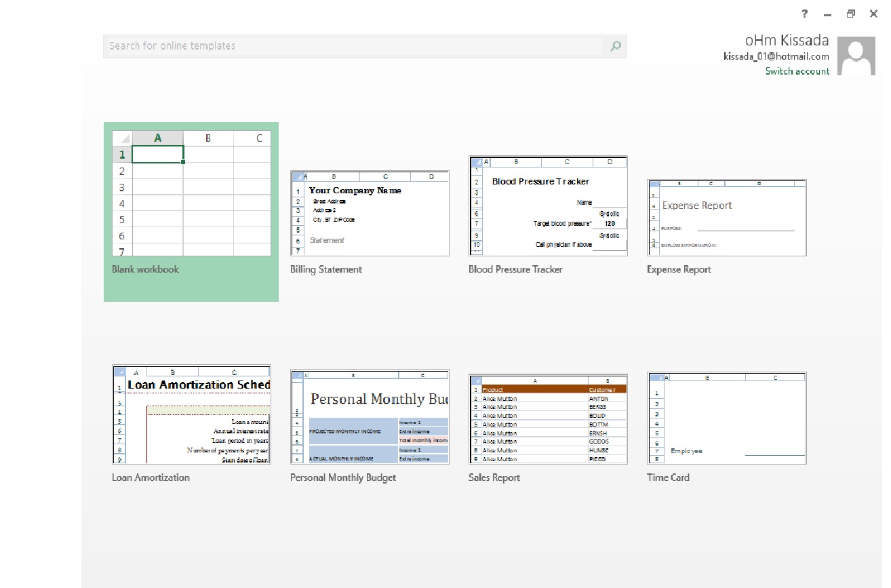The height and width of the screenshot is (588, 891).
Task: Open the Sales Report template preview
Action: [548, 419]
